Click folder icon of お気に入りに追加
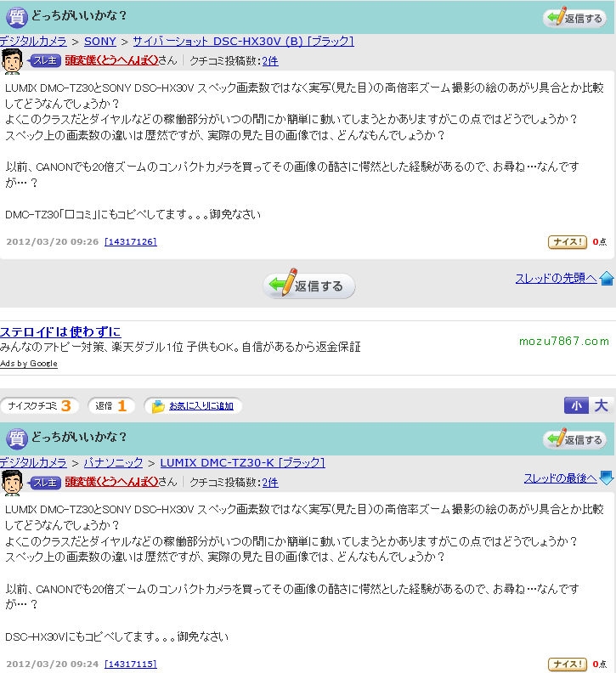Image resolution: width=616 pixels, height=673 pixels. point(158,406)
